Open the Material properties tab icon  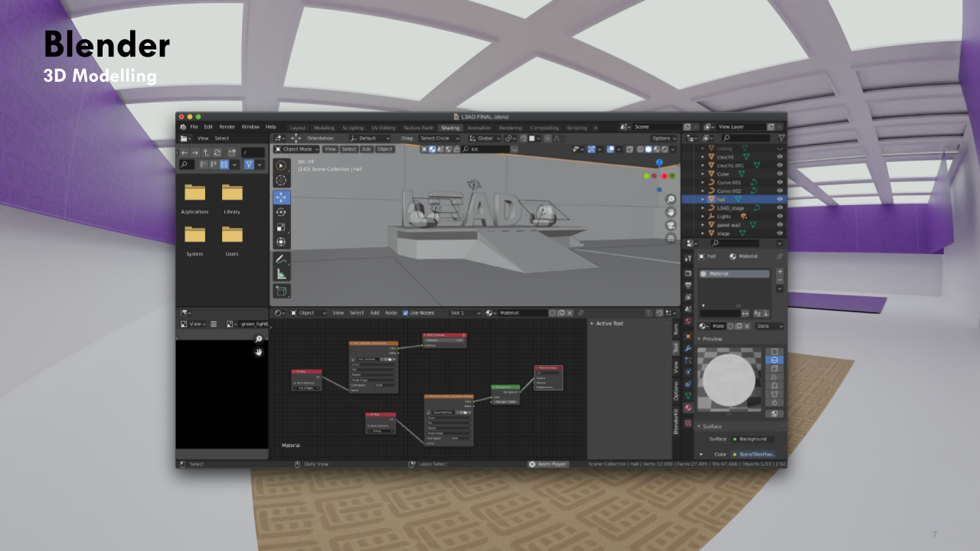pos(688,408)
